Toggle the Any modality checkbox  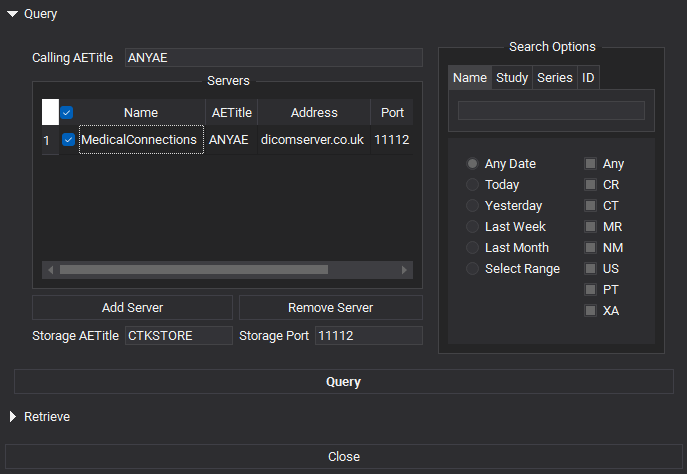[591, 163]
